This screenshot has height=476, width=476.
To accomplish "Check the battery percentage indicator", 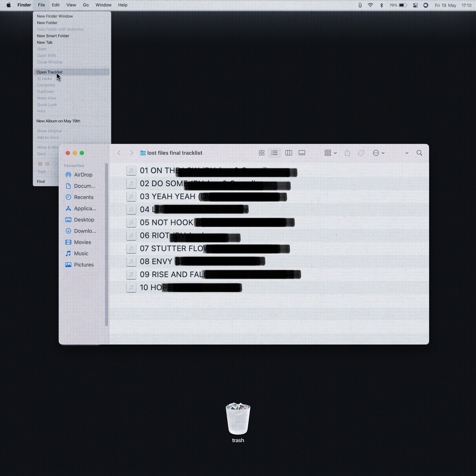I will click(x=394, y=5).
